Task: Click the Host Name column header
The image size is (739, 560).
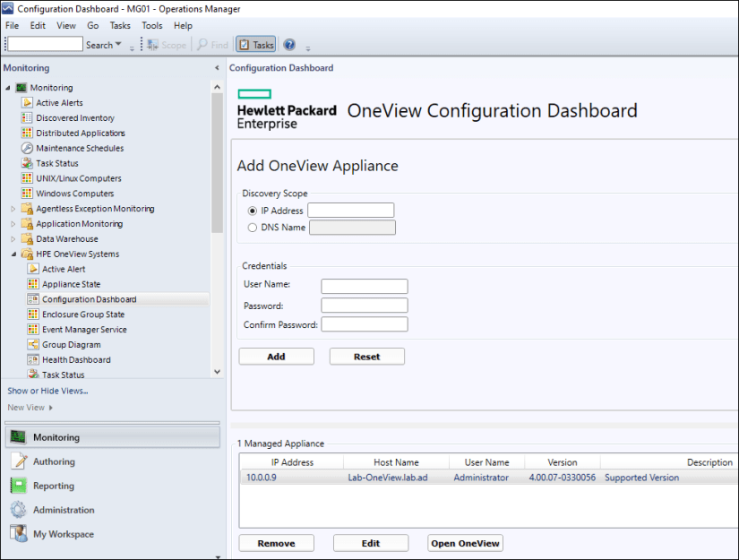Action: tap(396, 462)
